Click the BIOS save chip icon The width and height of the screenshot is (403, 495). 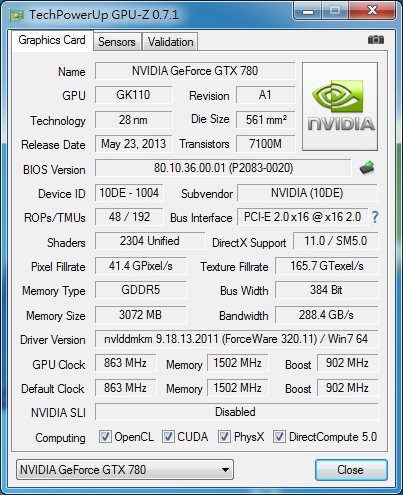coord(367,168)
